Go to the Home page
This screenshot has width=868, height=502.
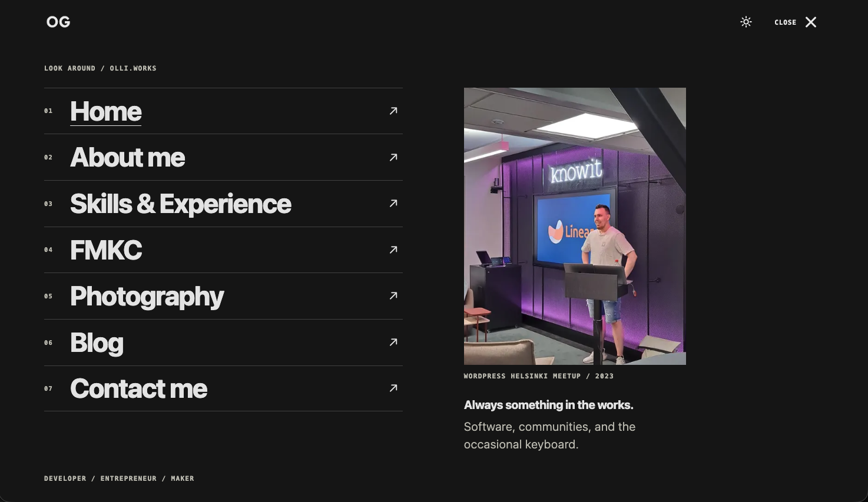(106, 111)
